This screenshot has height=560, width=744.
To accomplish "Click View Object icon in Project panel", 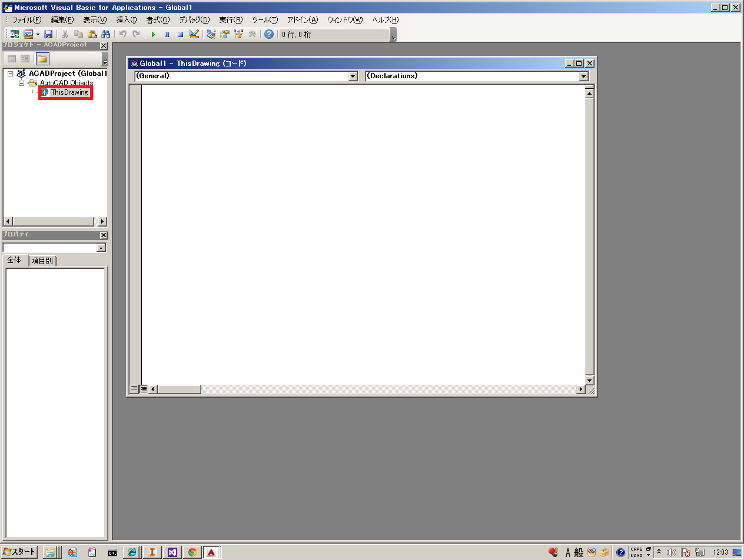I will coord(25,59).
